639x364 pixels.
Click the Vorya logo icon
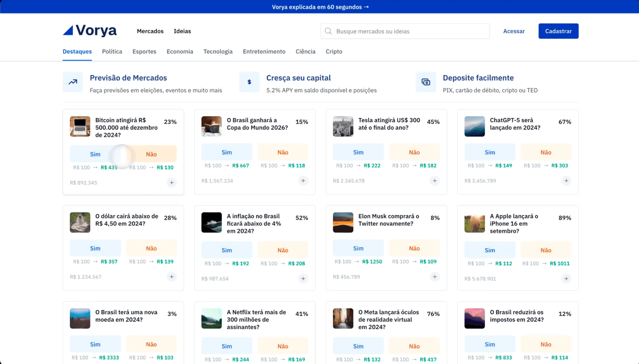coord(70,30)
